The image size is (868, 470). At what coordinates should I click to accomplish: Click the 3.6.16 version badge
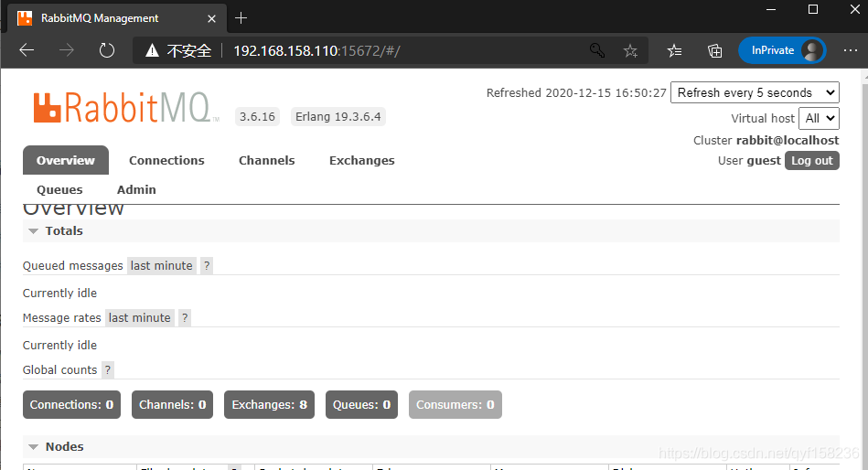click(x=257, y=117)
